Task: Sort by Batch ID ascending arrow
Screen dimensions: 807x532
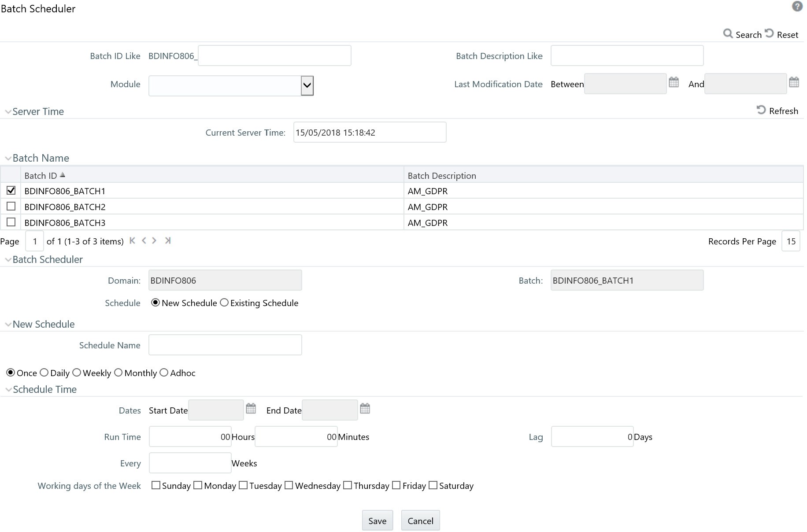Action: click(63, 175)
